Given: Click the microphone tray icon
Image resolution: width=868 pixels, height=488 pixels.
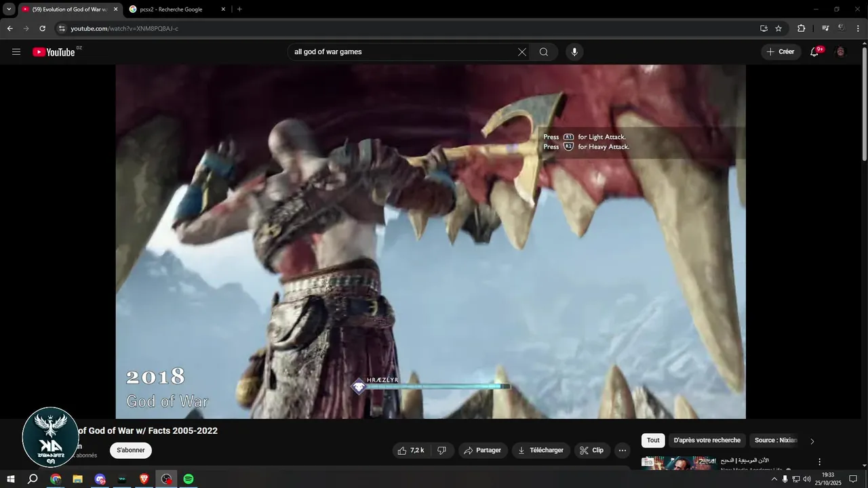Looking at the screenshot, I should (785, 479).
